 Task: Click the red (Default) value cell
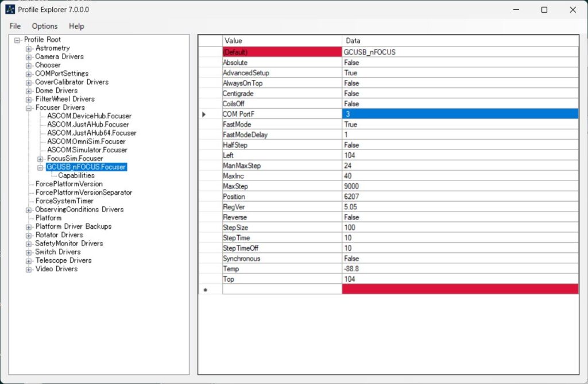[x=281, y=52]
